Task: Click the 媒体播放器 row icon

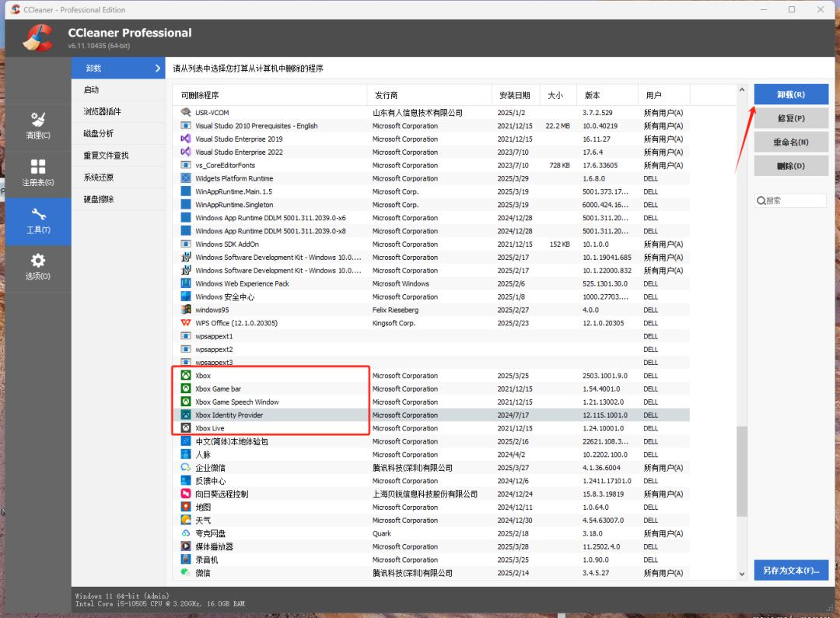Action: click(186, 546)
